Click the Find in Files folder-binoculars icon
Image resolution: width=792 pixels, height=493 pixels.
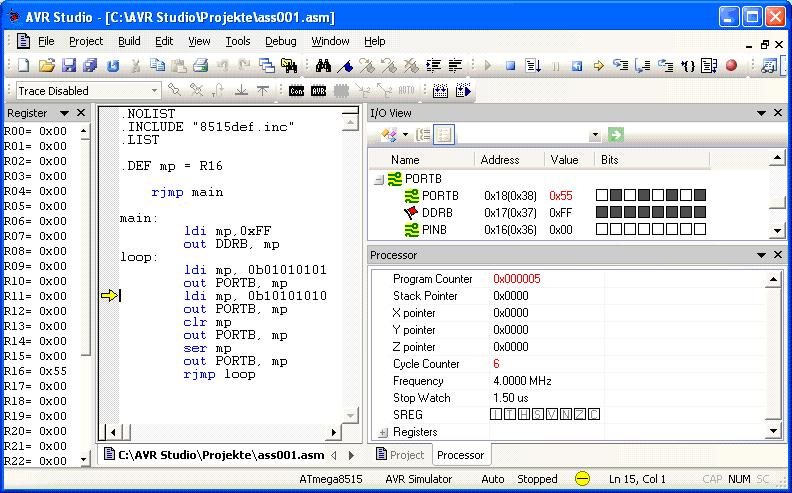pyautogui.click(x=289, y=65)
